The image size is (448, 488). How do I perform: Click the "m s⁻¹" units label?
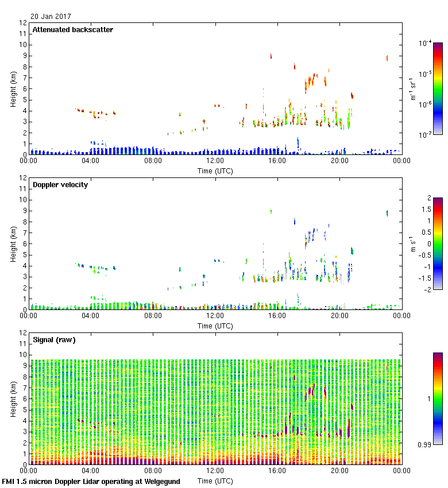click(x=412, y=244)
